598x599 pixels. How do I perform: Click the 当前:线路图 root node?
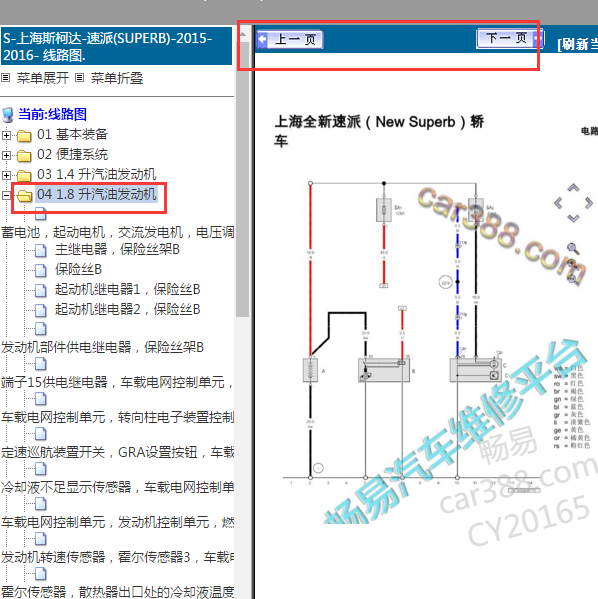[52, 114]
